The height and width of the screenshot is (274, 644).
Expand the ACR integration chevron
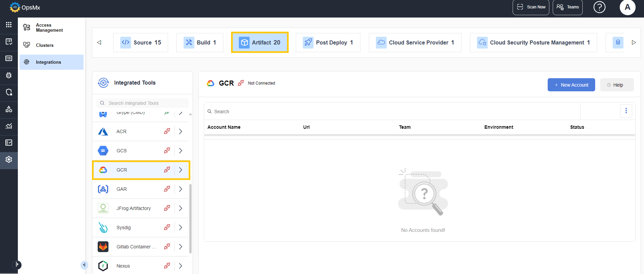click(x=181, y=131)
